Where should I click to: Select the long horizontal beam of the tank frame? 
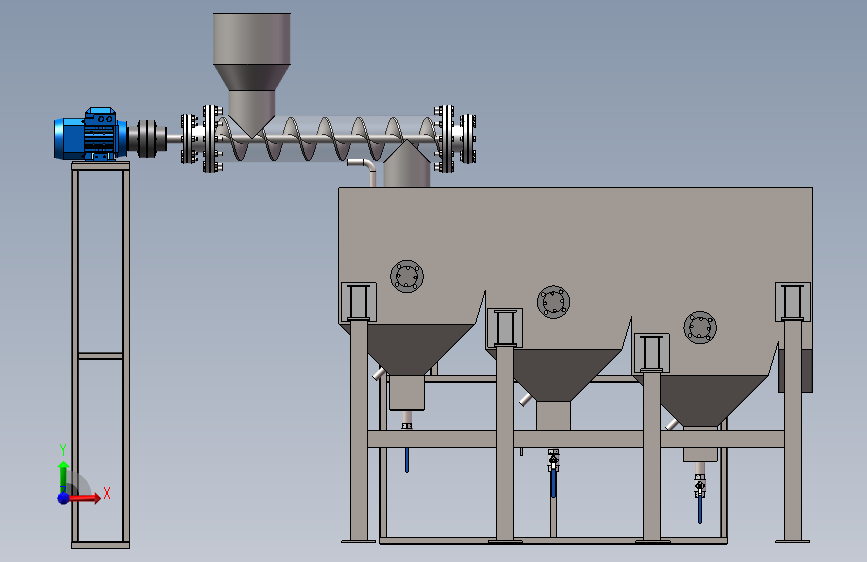[576, 439]
